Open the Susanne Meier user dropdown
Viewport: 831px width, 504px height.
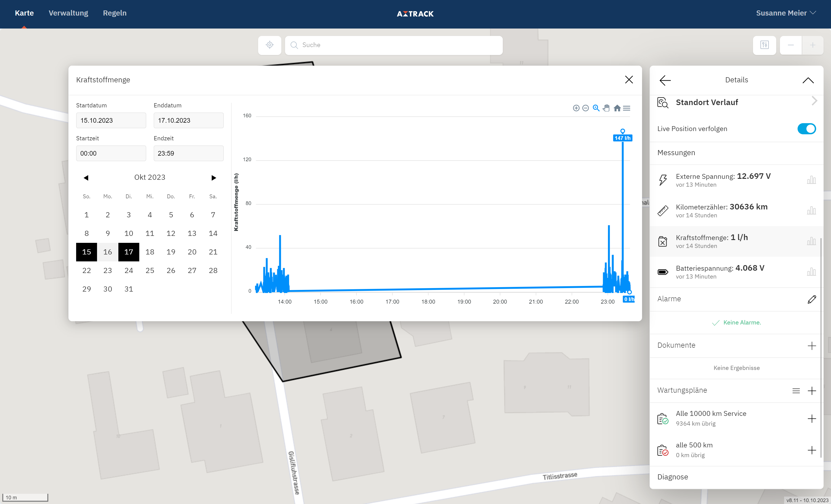[786, 13]
